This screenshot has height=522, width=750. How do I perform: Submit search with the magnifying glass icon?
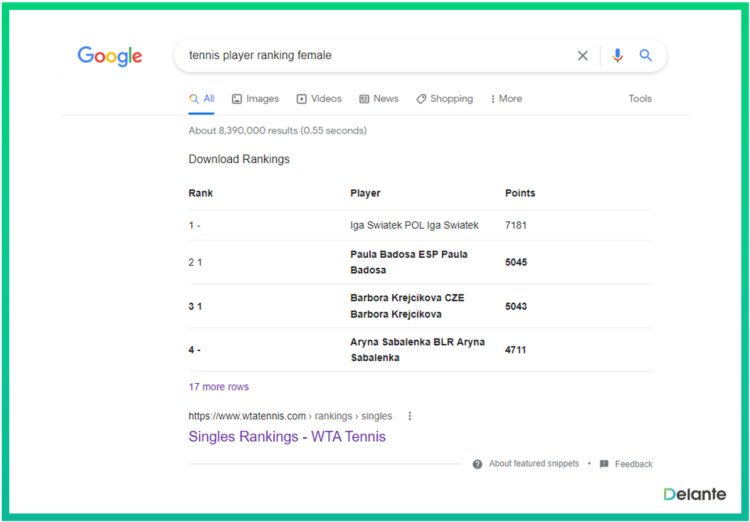pyautogui.click(x=646, y=56)
